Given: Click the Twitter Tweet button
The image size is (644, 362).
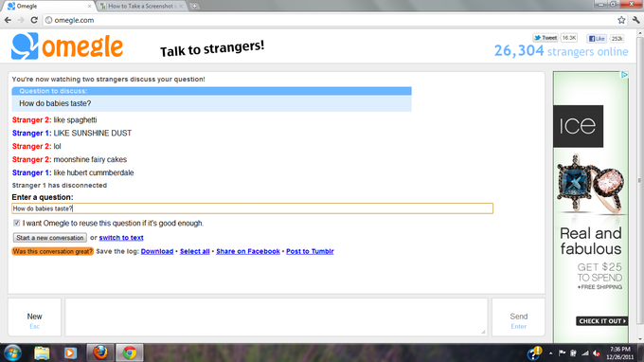Looking at the screenshot, I should click(x=546, y=38).
